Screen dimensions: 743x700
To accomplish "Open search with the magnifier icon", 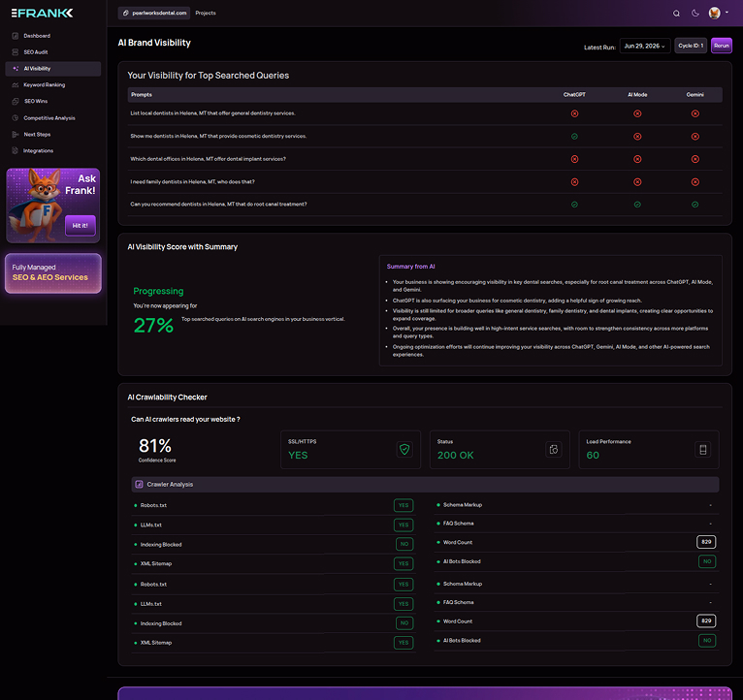I will click(x=676, y=14).
